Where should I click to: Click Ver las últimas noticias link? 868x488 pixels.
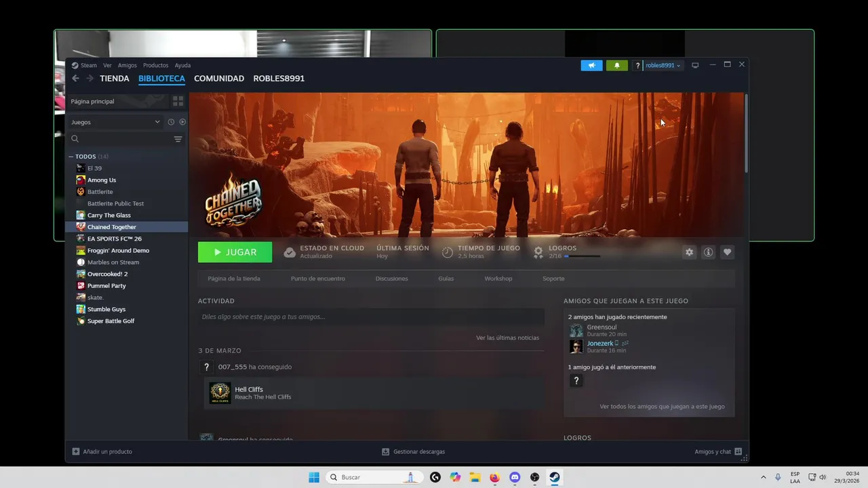click(508, 338)
